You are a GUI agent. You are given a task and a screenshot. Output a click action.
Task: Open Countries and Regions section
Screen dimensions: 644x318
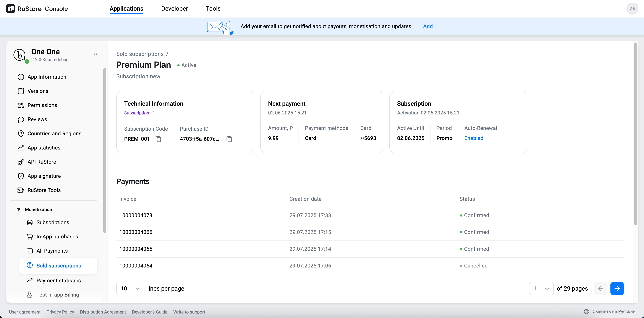click(54, 133)
